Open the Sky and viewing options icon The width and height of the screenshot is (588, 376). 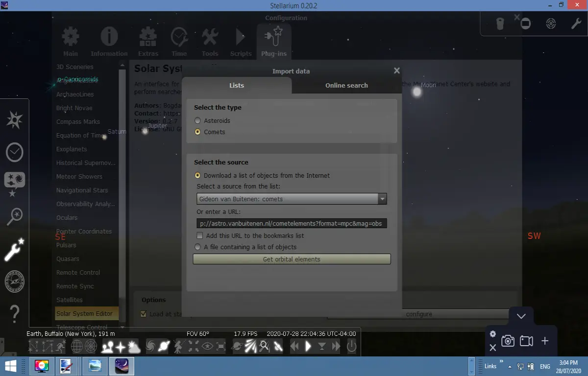coord(15,184)
